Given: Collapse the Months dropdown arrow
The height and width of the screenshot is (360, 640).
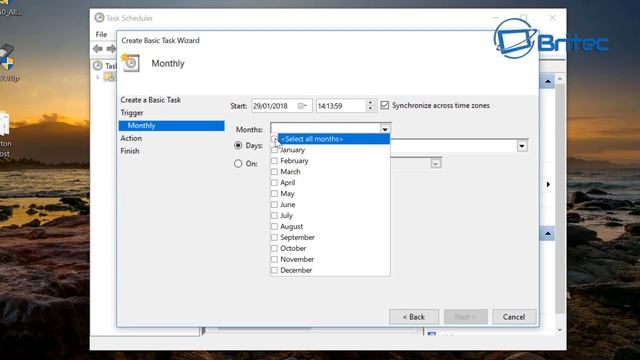Looking at the screenshot, I should (x=385, y=129).
